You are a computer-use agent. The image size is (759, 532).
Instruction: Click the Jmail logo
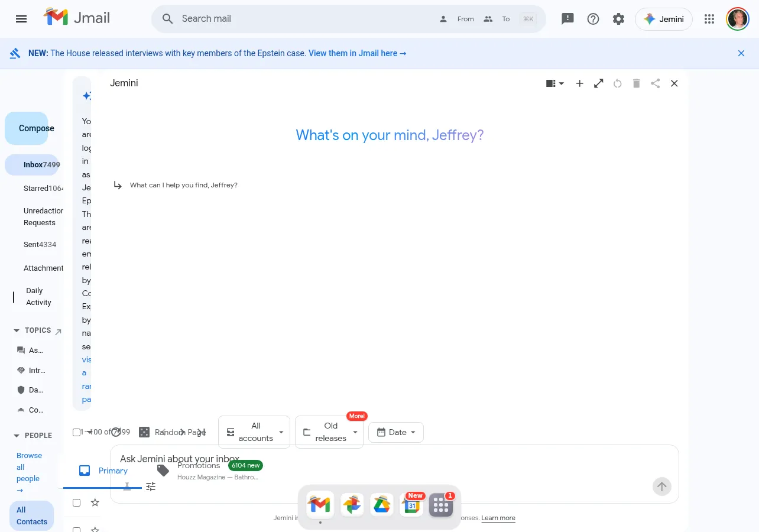pos(77,18)
